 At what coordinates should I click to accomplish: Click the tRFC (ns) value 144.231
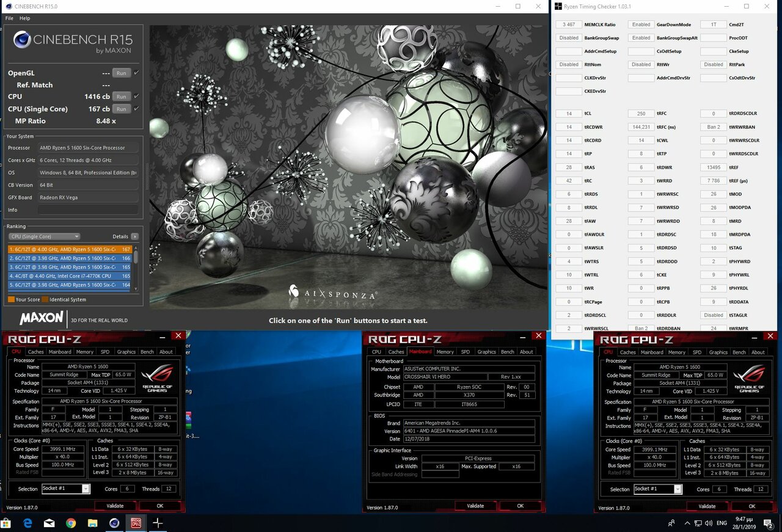point(641,127)
